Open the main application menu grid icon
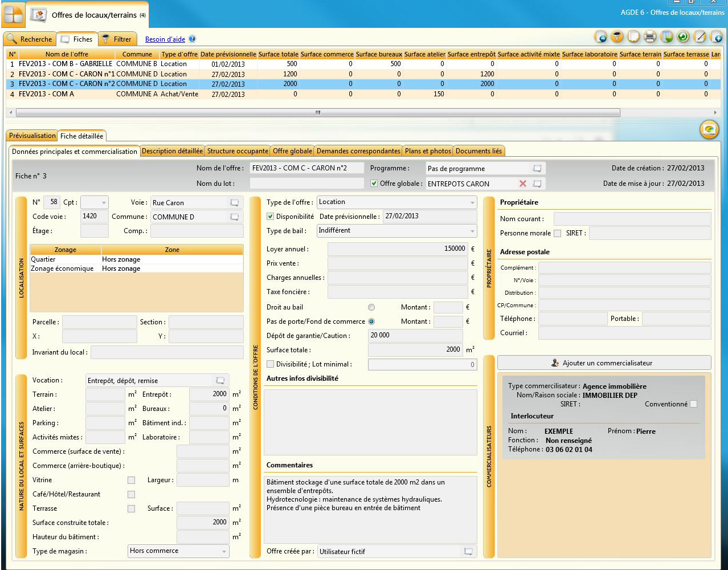Viewport: 728px width, 570px height. pos(13,15)
